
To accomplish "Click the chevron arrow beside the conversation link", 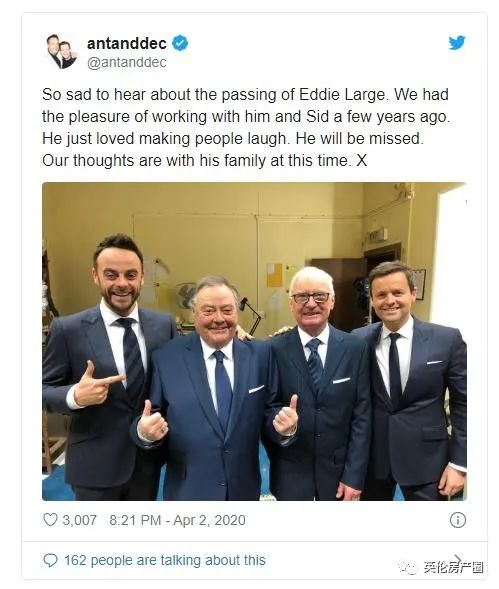I will pos(458,559).
